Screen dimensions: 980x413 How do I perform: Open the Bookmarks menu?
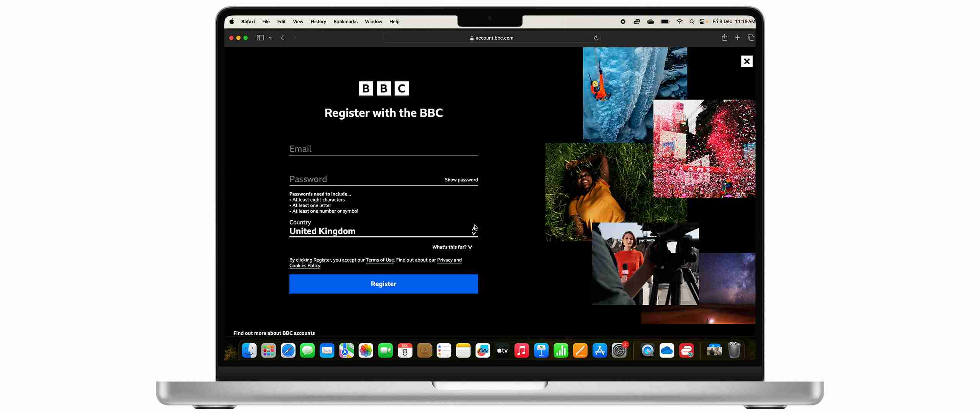(x=346, y=21)
